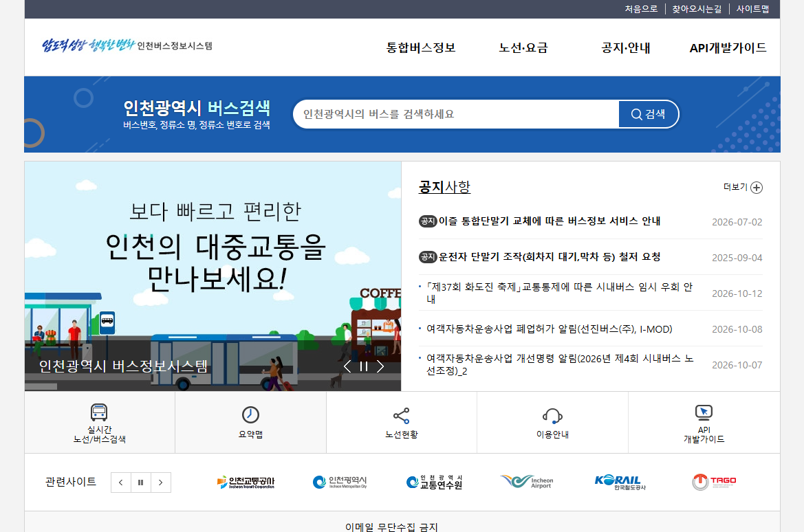The width and height of the screenshot is (804, 532).
Task: Pause the main banner slideshow
Action: (364, 366)
